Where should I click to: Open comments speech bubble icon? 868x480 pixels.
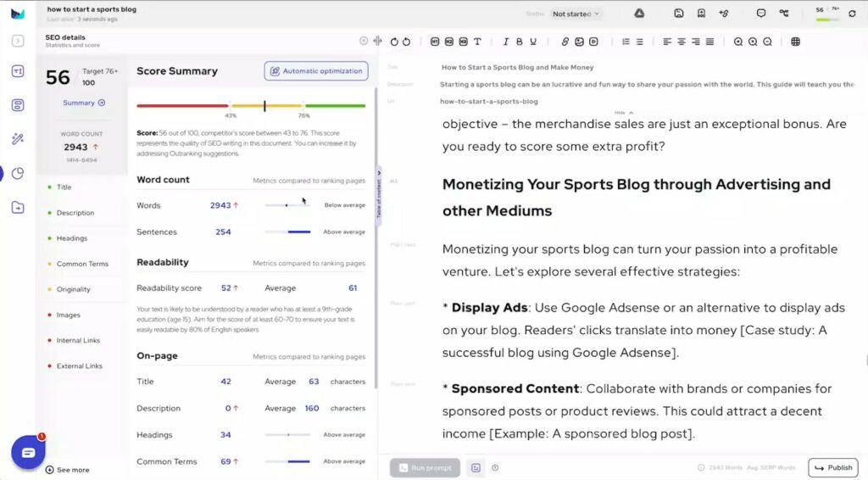click(x=761, y=14)
